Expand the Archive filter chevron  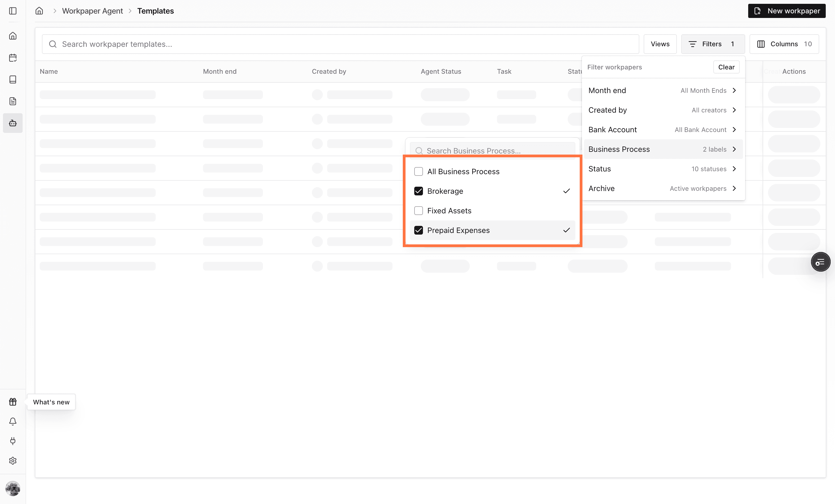tap(734, 188)
